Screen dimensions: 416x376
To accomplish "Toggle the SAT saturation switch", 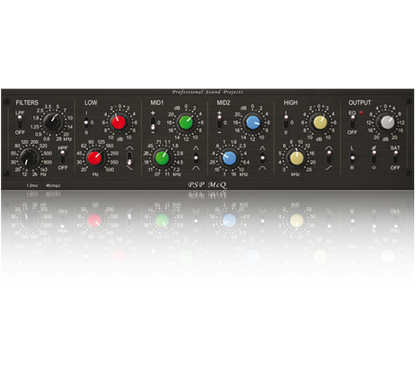I will pyautogui.click(x=395, y=158).
